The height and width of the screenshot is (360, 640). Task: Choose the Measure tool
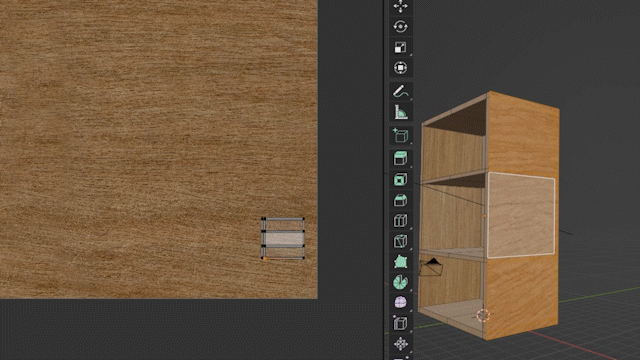(x=400, y=112)
